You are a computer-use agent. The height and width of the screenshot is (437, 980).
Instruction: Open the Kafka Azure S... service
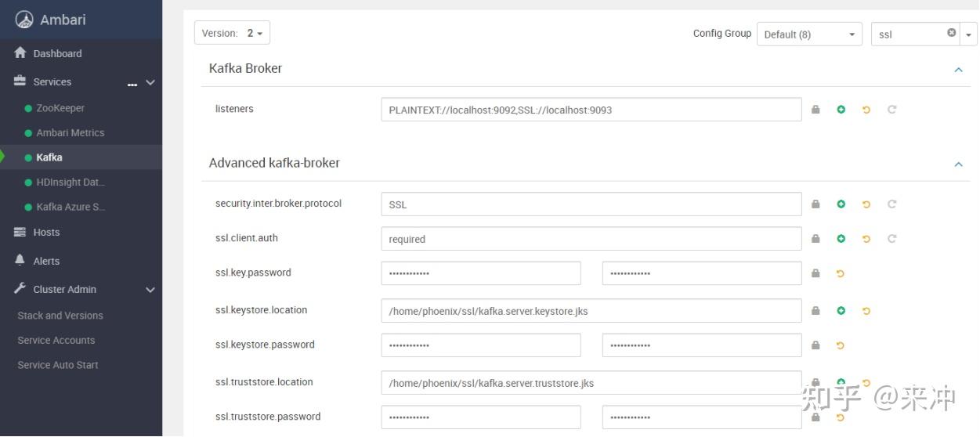coord(71,207)
